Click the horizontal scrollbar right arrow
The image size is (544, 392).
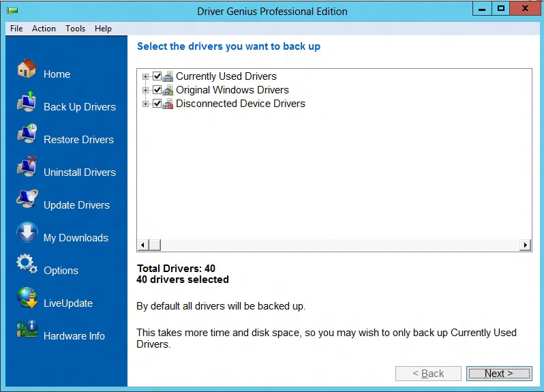(526, 245)
